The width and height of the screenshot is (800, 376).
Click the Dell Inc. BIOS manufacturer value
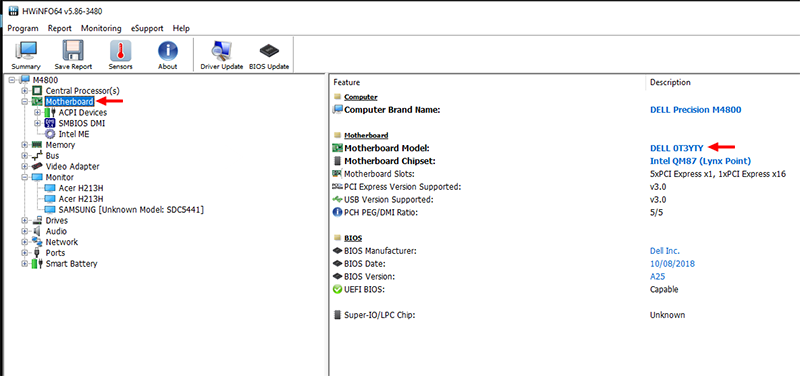pos(665,251)
